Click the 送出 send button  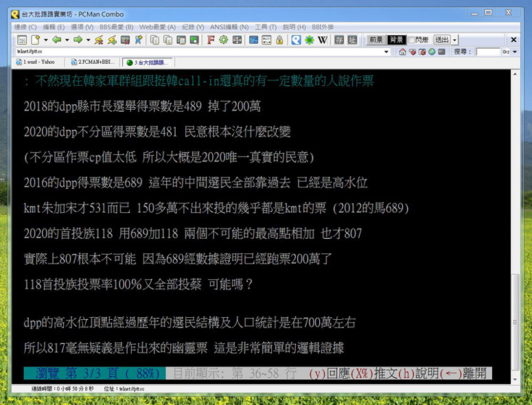(441, 40)
